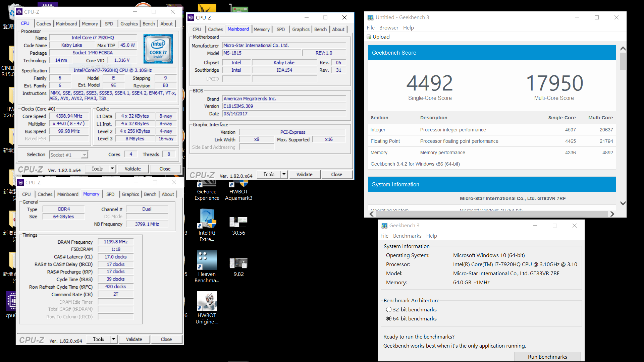This screenshot has width=644, height=362.
Task: Click Integer row in Geekbench table
Action: coord(492,130)
